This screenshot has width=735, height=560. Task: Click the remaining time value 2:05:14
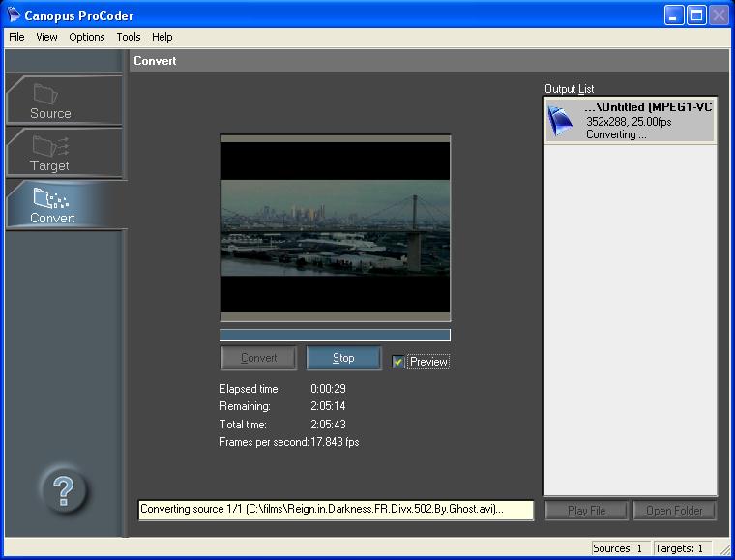pyautogui.click(x=328, y=406)
